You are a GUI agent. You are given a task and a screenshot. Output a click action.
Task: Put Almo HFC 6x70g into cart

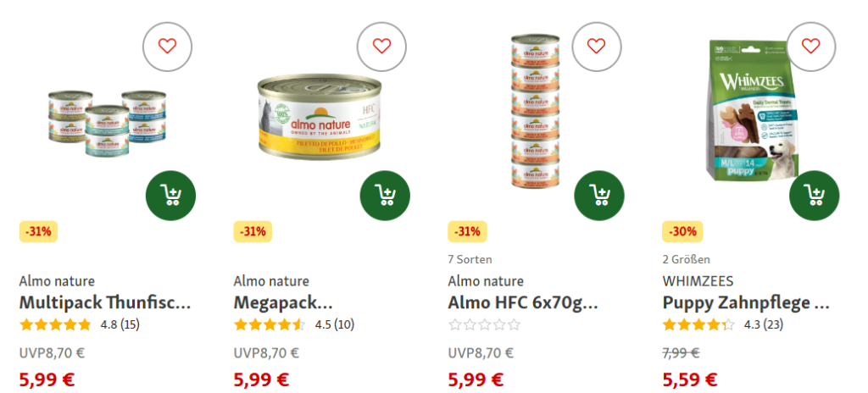point(599,196)
